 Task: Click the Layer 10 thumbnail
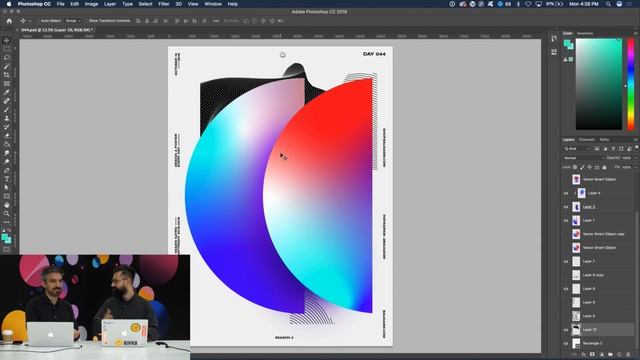coord(576,330)
